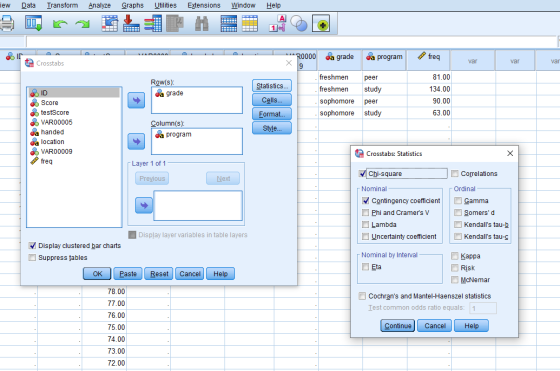The image size is (560, 371).
Task: Open the Utilities menu
Action: (x=165, y=5)
